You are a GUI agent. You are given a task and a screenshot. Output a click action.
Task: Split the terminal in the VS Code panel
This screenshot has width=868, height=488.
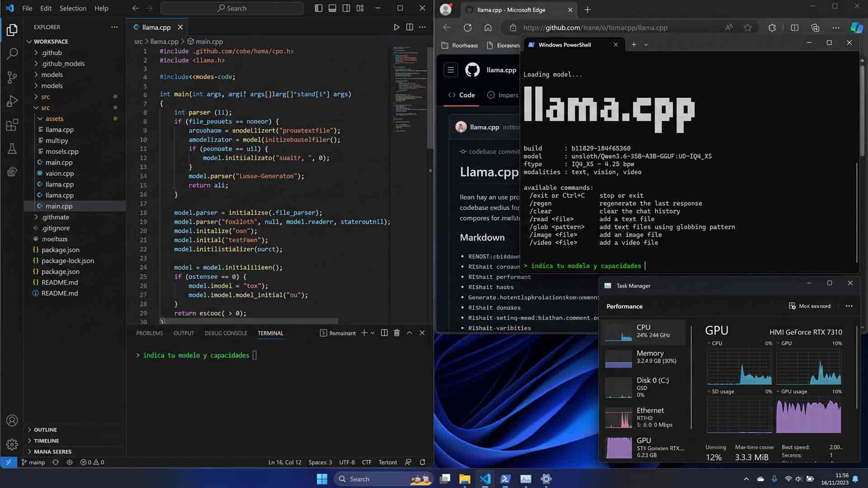[x=384, y=333]
